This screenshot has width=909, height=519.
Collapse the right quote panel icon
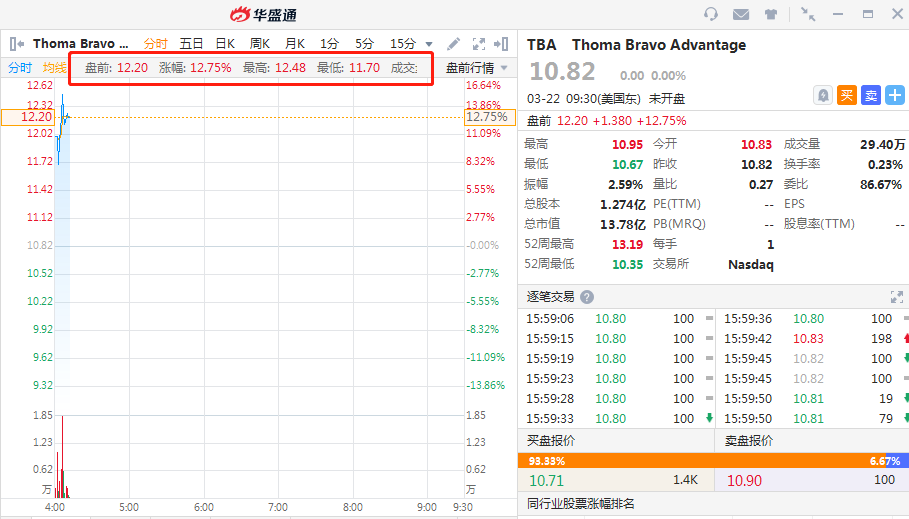(x=501, y=44)
